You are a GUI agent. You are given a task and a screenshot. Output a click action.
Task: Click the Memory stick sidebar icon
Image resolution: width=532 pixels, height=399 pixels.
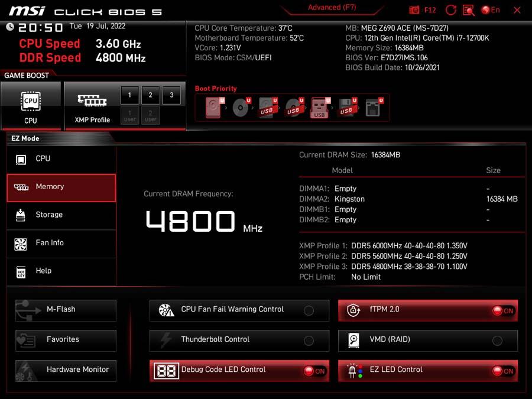pyautogui.click(x=21, y=187)
